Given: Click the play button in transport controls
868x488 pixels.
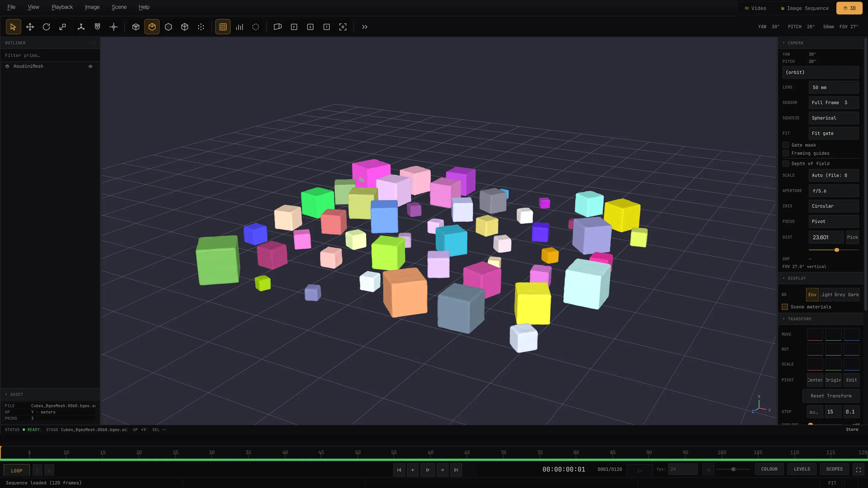Looking at the screenshot, I should (428, 470).
